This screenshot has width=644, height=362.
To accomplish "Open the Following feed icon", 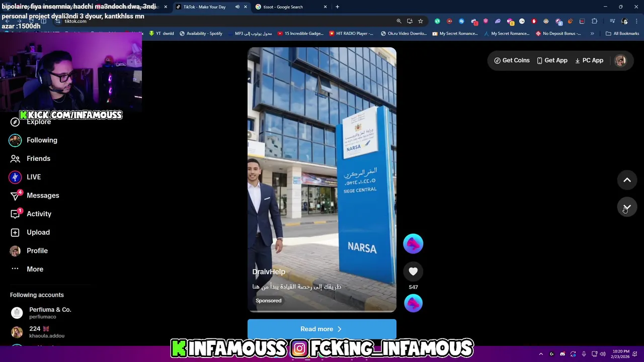I will (15, 140).
